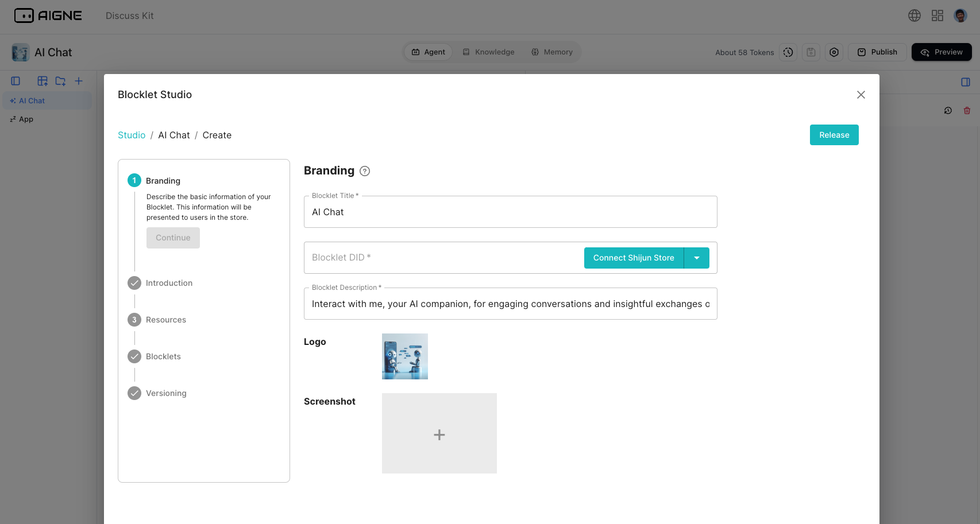
Task: Create a new folder in the sidebar
Action: 60,81
